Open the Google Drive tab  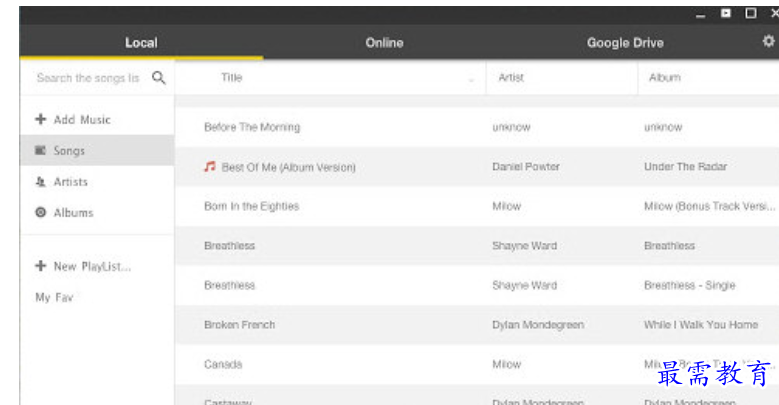tap(625, 43)
